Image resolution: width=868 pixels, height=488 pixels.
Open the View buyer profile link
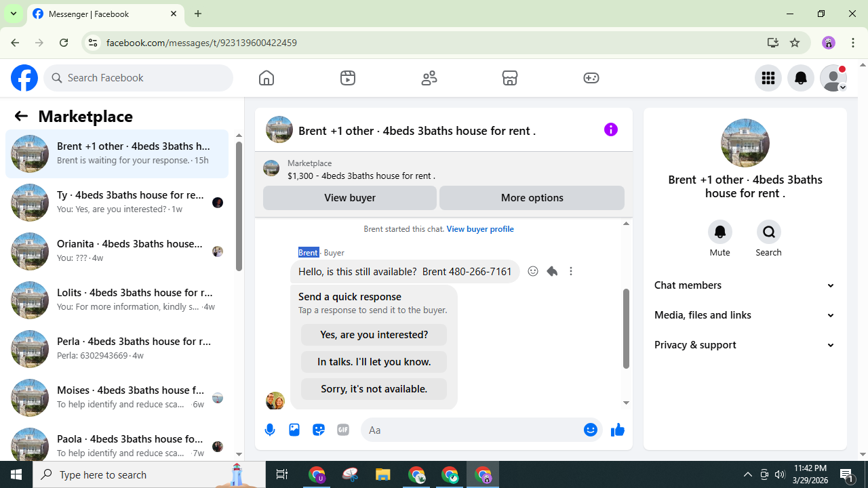point(480,229)
